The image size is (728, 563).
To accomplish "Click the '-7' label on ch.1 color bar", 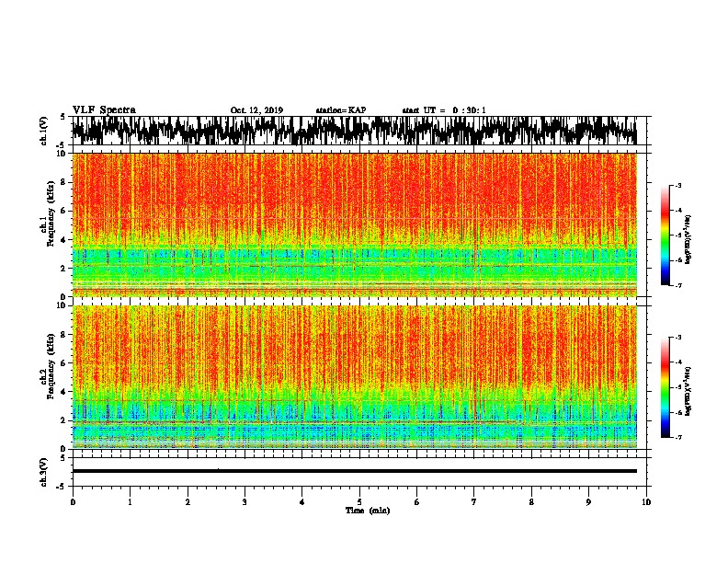I will click(677, 285).
